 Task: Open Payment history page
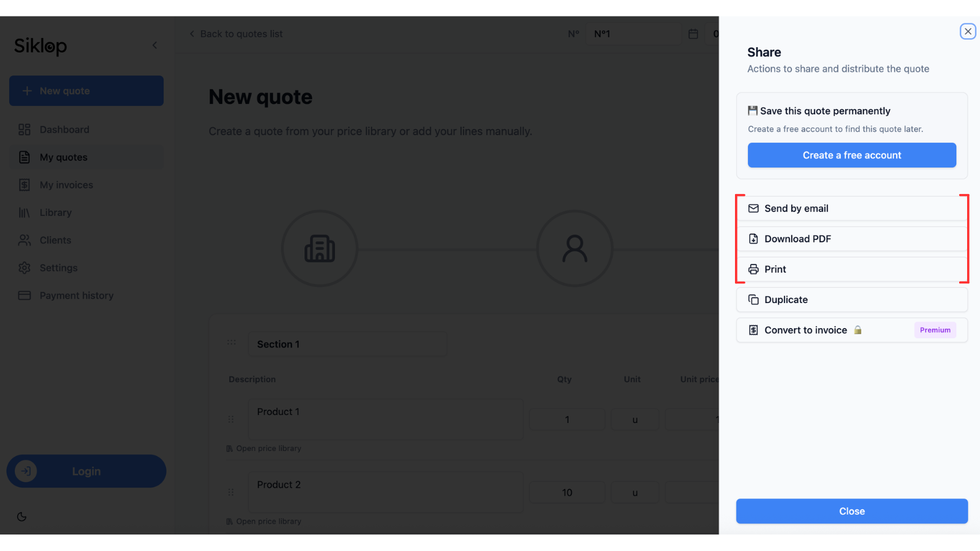point(86,296)
